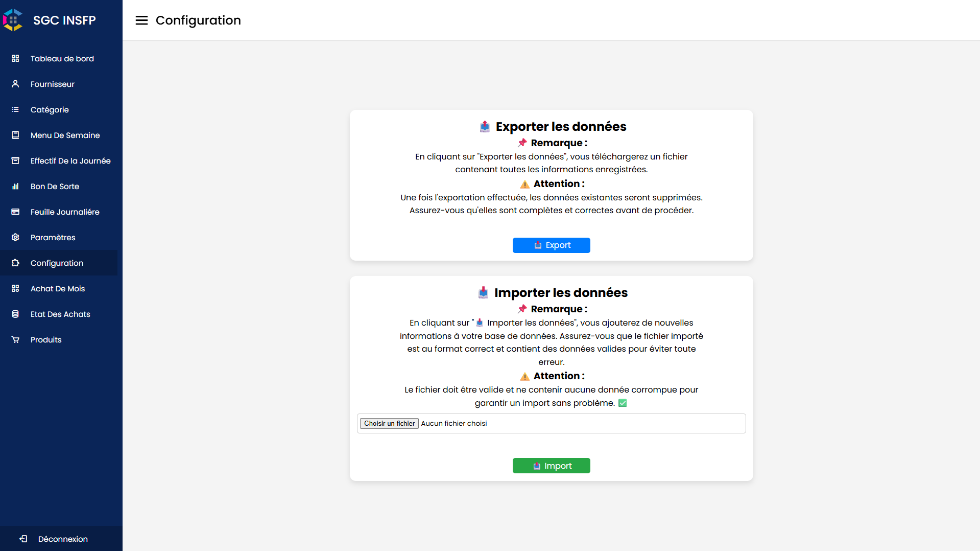The image size is (980, 551).
Task: Click the Produits shopping cart icon
Action: click(x=15, y=339)
